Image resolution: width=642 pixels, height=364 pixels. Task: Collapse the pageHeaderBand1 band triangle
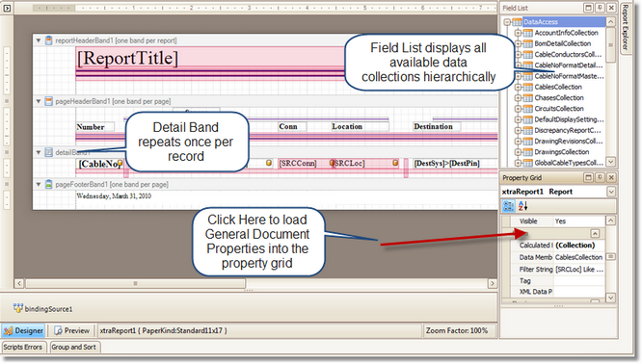click(39, 101)
